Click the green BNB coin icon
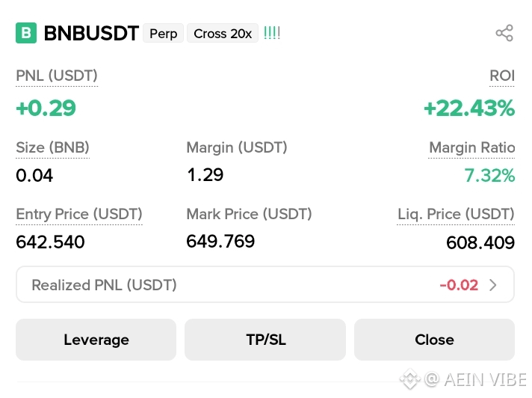The width and height of the screenshot is (532, 398). (x=26, y=33)
